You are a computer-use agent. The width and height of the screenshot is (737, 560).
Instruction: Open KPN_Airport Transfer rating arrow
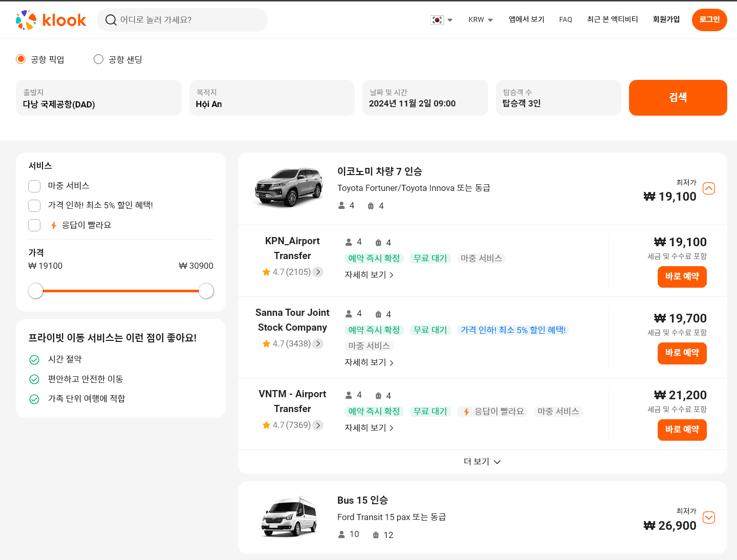[x=318, y=272]
